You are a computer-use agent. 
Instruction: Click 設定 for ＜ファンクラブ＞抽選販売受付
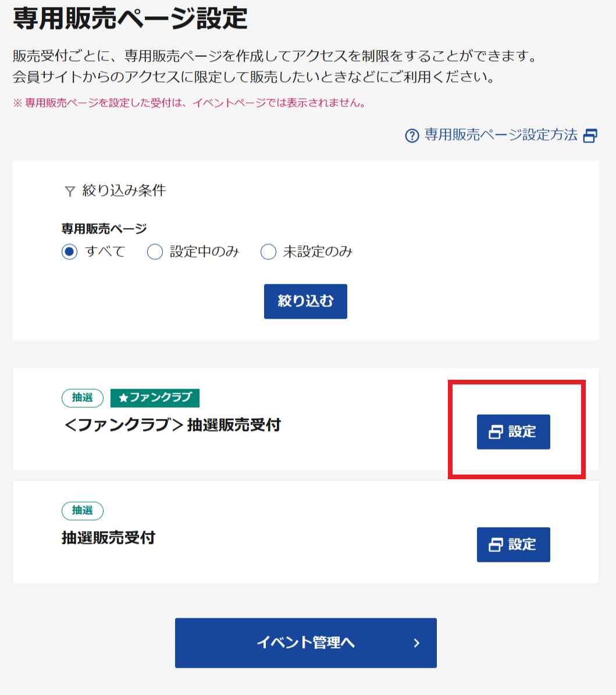click(513, 431)
